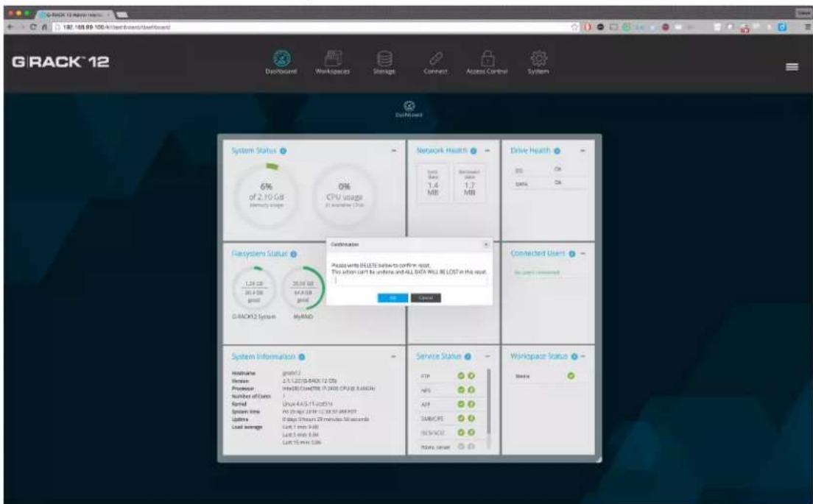
Task: Cancel the Confirmation dialog
Action: [426, 298]
